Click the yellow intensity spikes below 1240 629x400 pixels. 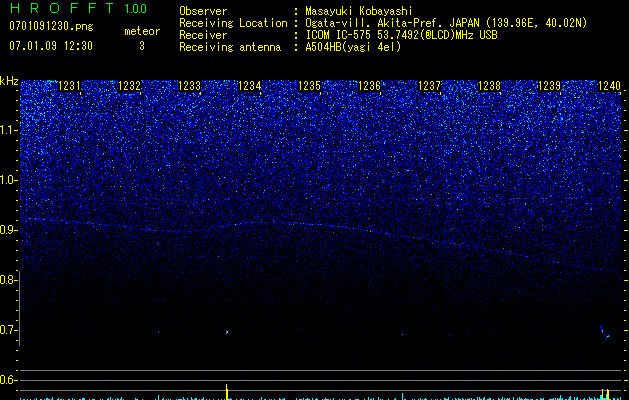click(x=605, y=394)
